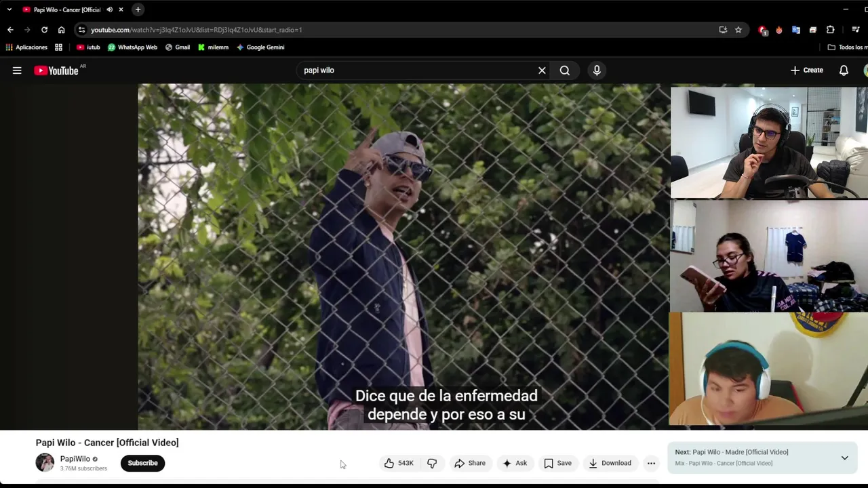
Task: Go back with the browser arrow
Action: [10, 30]
